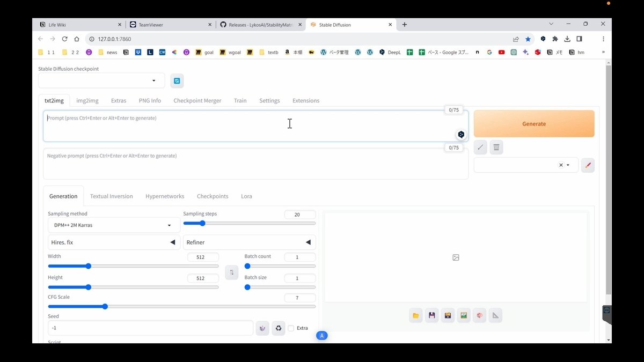
Task: Open the Chrome tab search chevron
Action: pyautogui.click(x=551, y=24)
